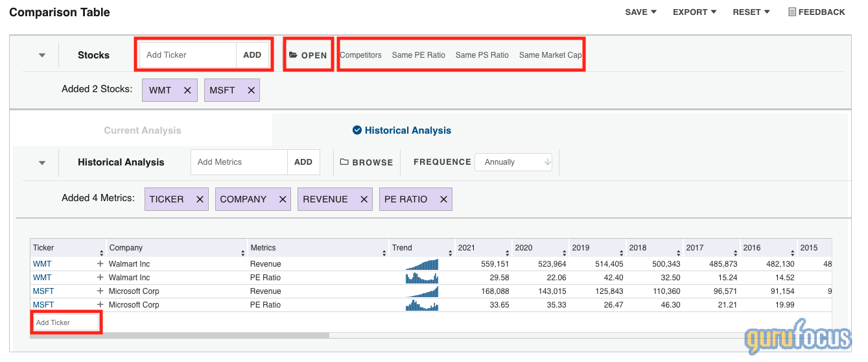Open MSFT ticker link in Revenue row
The height and width of the screenshot is (362, 868).
43,291
